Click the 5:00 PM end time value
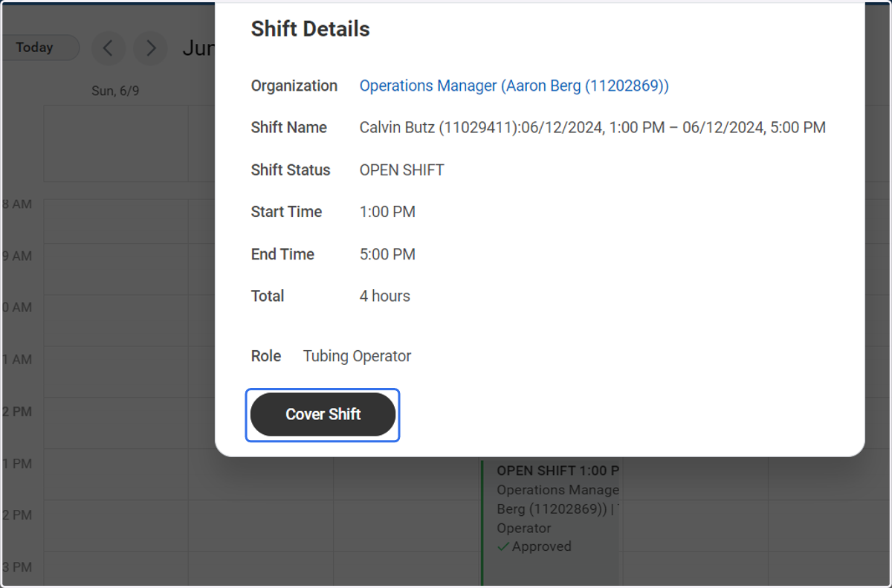892x588 pixels. [387, 254]
